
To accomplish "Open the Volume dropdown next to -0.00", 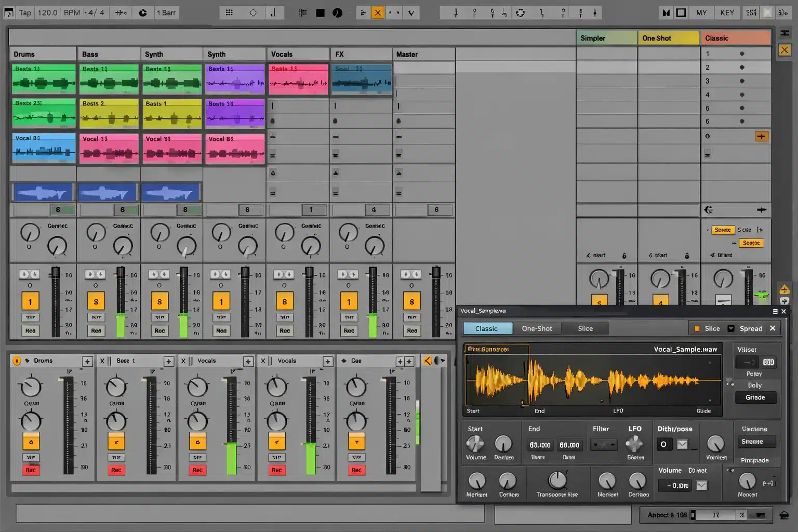I will pyautogui.click(x=701, y=485).
